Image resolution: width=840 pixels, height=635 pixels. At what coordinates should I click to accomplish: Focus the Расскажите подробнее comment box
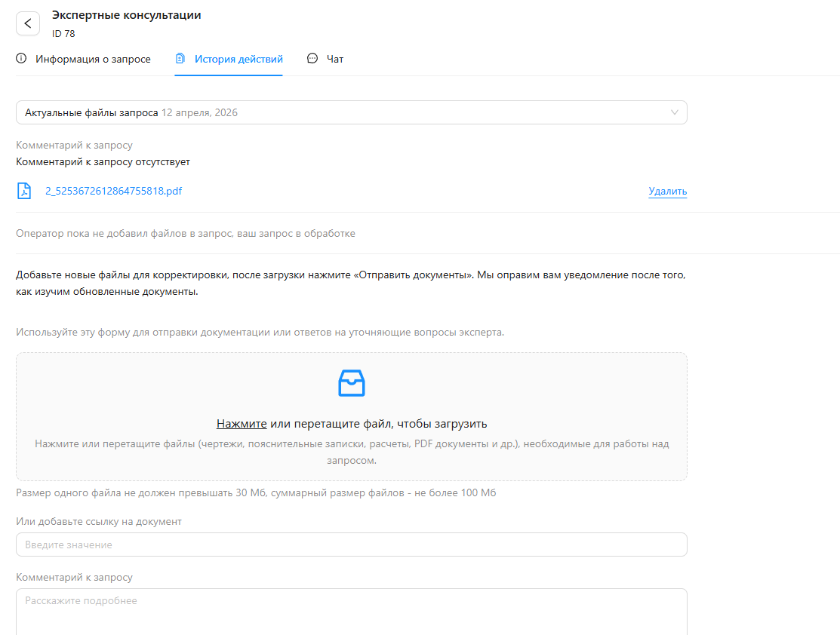point(352,611)
